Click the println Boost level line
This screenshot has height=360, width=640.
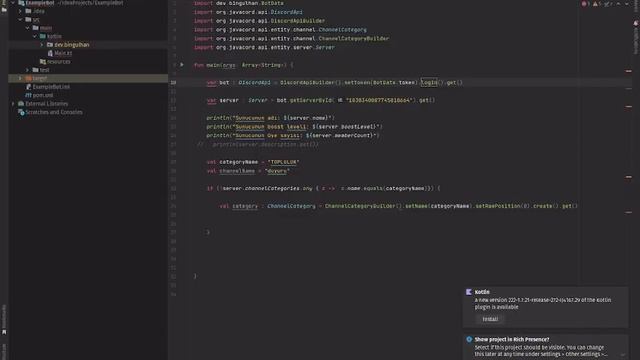pos(294,127)
